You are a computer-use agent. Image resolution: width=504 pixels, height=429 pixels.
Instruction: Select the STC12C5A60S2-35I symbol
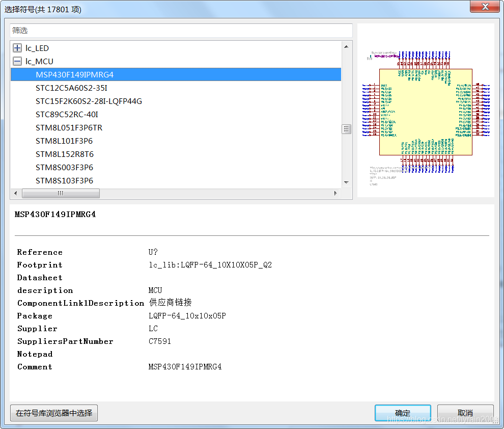pos(71,88)
